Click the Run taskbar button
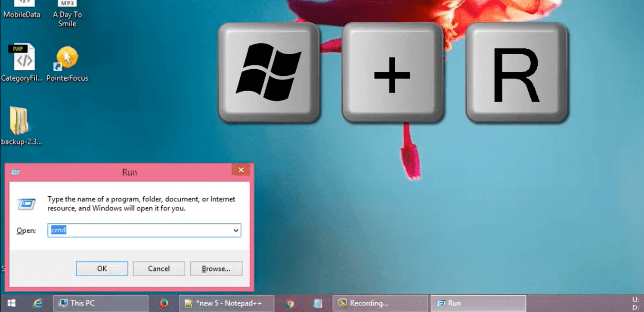 pyautogui.click(x=478, y=303)
